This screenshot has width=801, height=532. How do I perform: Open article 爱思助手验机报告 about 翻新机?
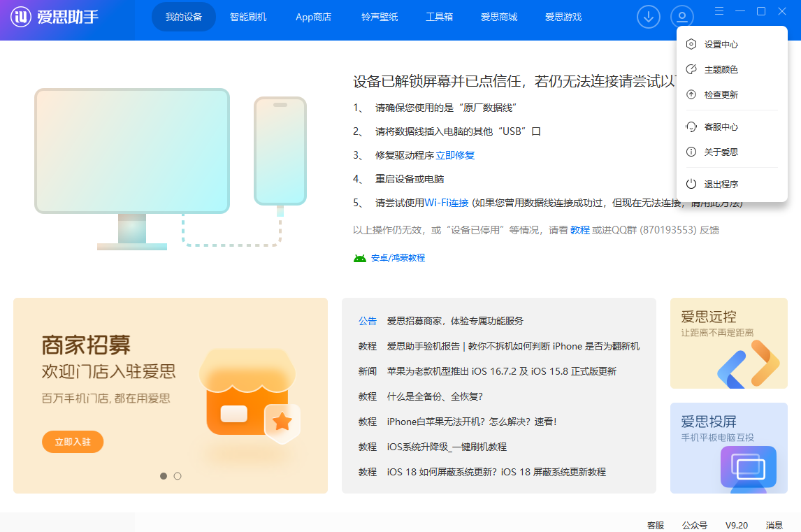513,346
